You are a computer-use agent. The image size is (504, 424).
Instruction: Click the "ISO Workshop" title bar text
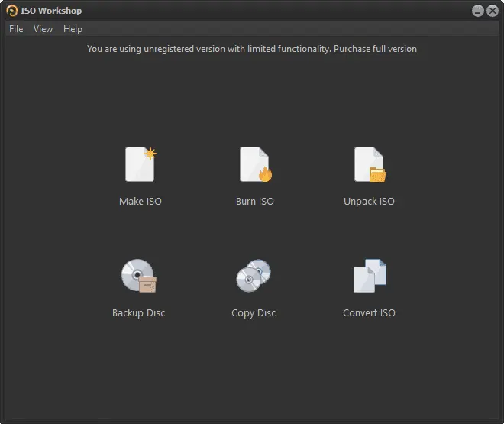tap(51, 11)
